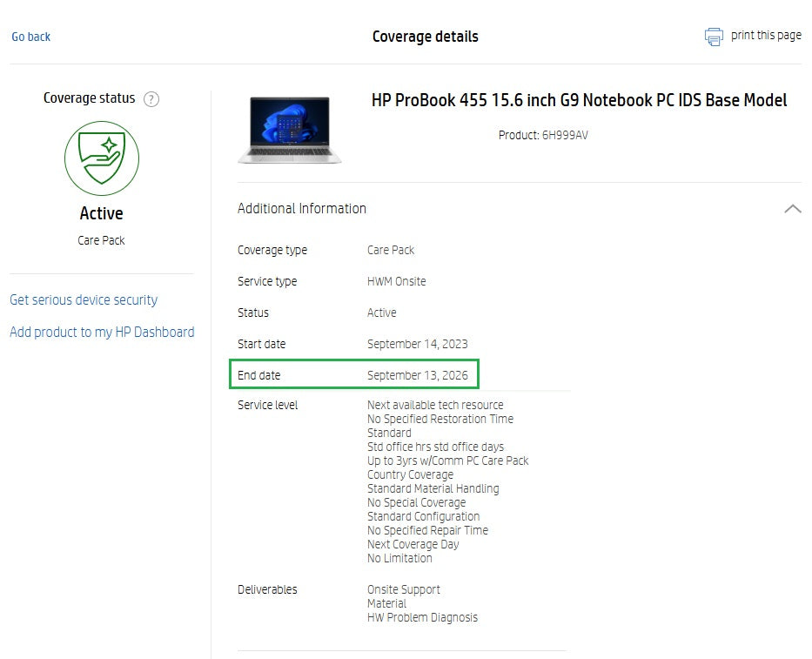Screen dimensions: 812x659
Task: Click the HP ProBook laptop thumbnail
Action: 290,130
